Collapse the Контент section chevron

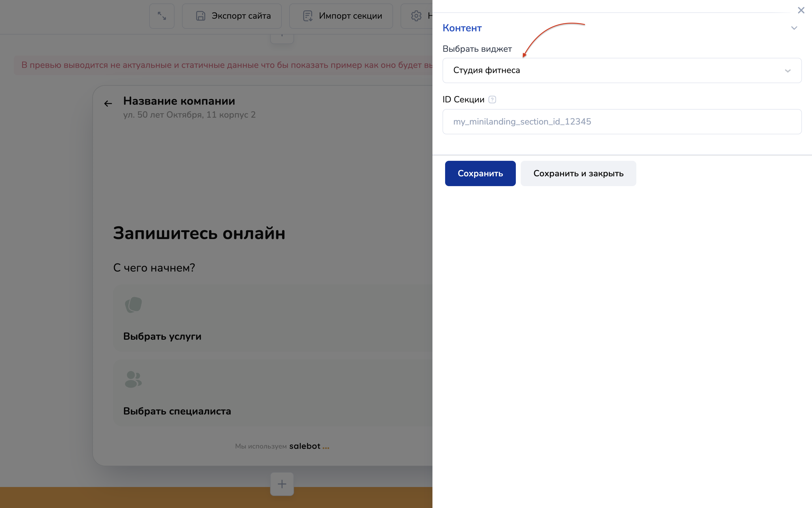[x=794, y=28]
